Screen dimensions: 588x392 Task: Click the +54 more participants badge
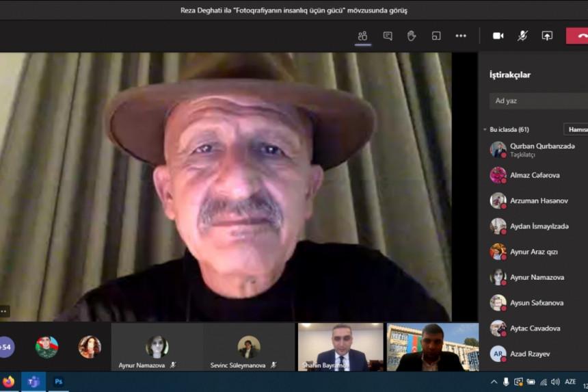click(6, 347)
